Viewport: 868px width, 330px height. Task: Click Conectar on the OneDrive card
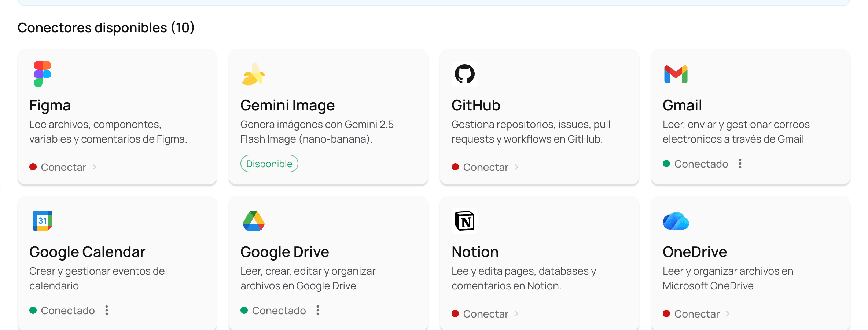(x=697, y=314)
